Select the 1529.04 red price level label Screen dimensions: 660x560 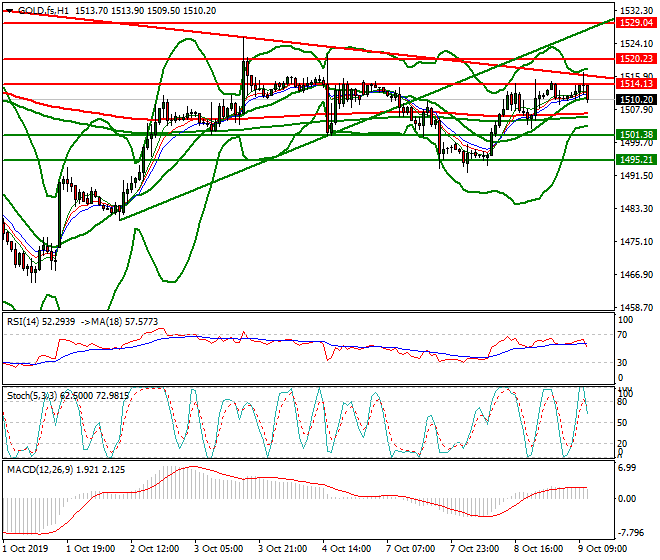pyautogui.click(x=636, y=23)
